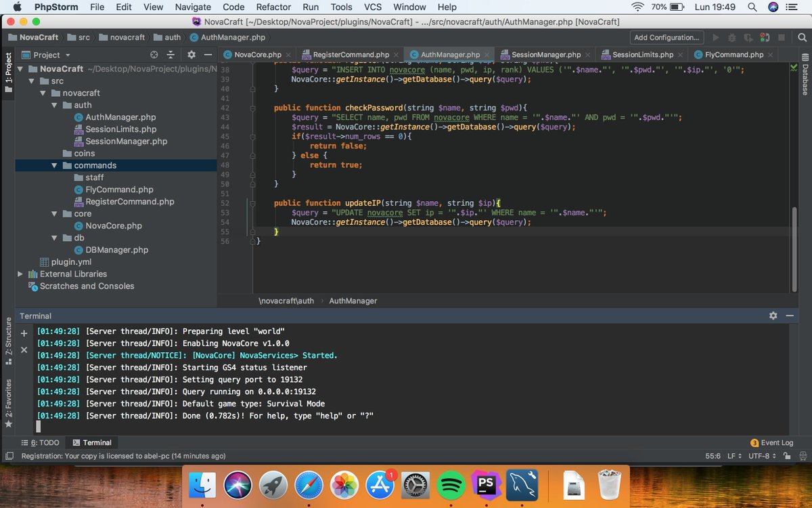Collapse All with the Project panel icon
Screen dimensions: 812x508
(171, 55)
